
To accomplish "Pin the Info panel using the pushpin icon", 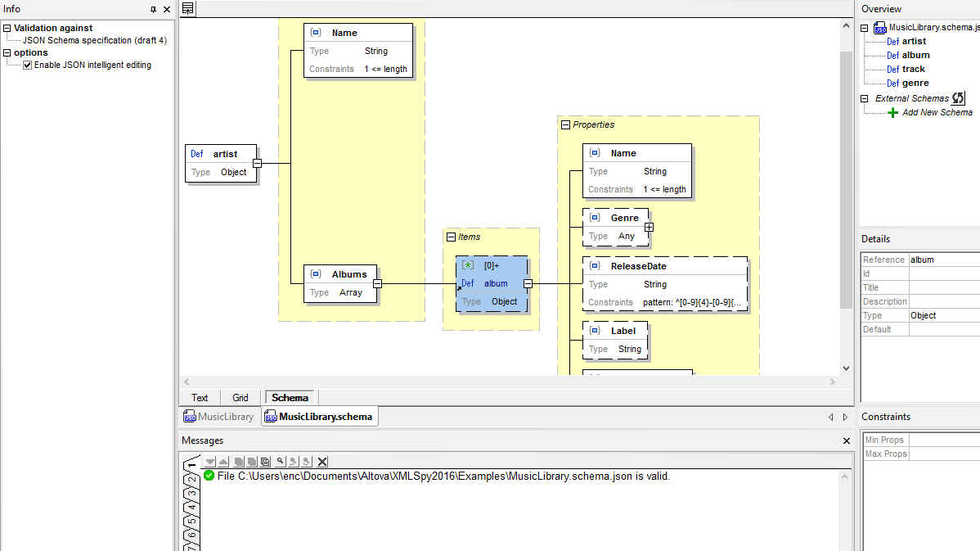I will coord(153,10).
